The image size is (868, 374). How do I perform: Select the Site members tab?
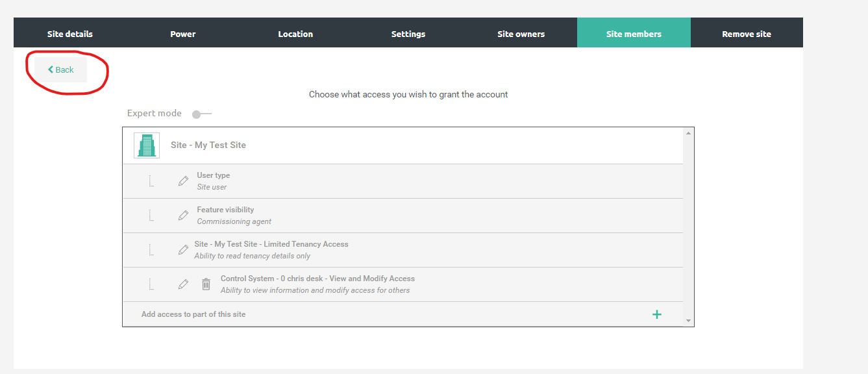pyautogui.click(x=634, y=34)
